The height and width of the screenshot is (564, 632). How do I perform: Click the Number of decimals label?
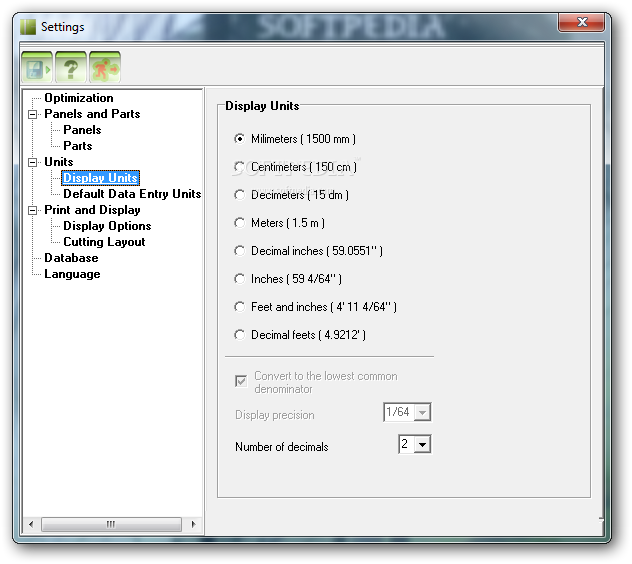tap(281, 447)
